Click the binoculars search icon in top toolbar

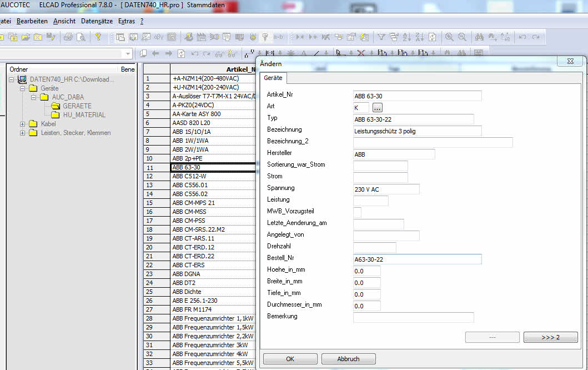click(479, 37)
